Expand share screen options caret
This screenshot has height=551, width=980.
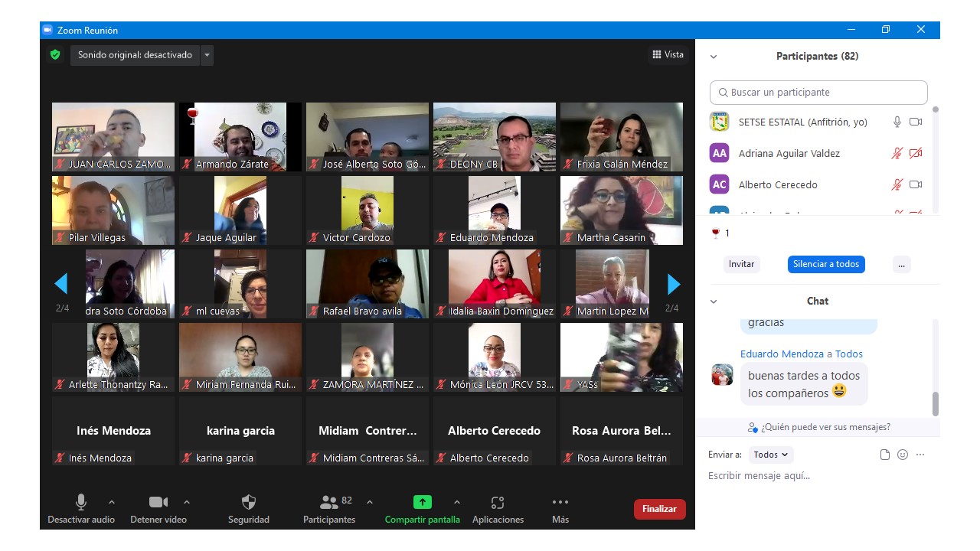click(x=457, y=502)
